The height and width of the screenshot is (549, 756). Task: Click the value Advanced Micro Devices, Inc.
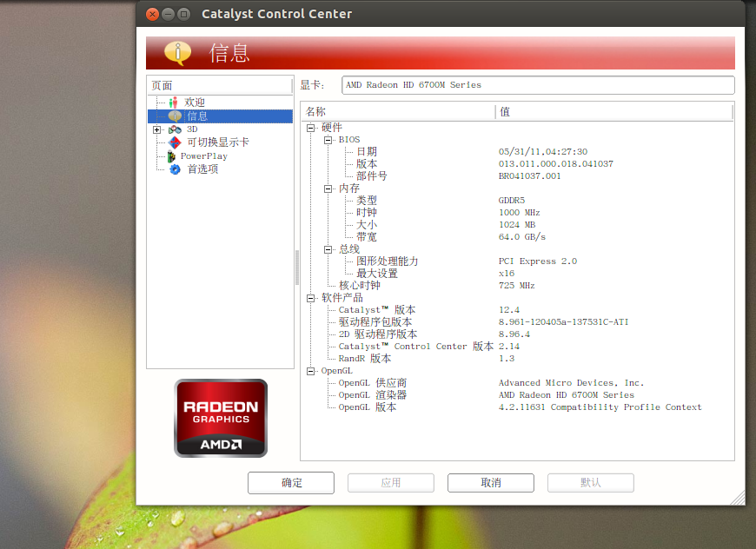571,383
